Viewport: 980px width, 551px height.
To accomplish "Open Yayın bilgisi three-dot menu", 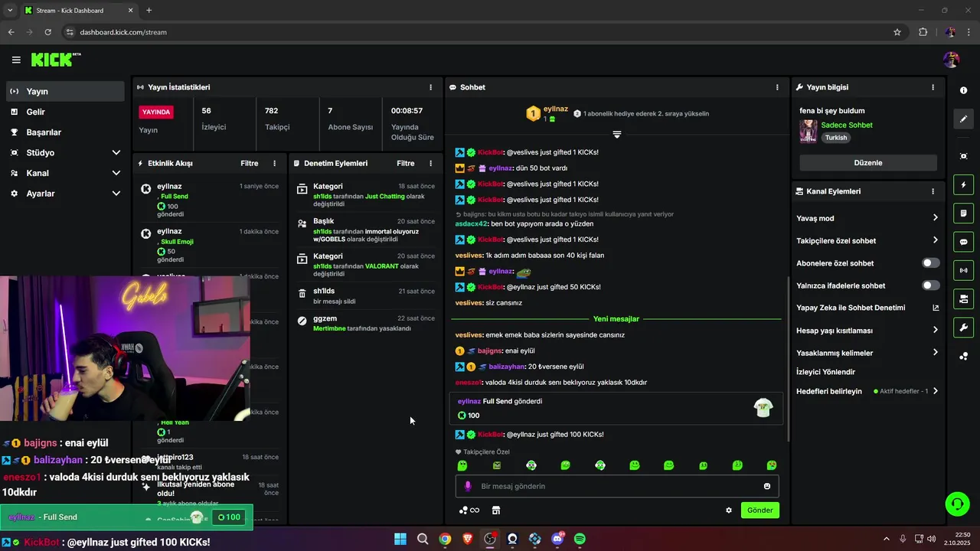I will [x=933, y=87].
